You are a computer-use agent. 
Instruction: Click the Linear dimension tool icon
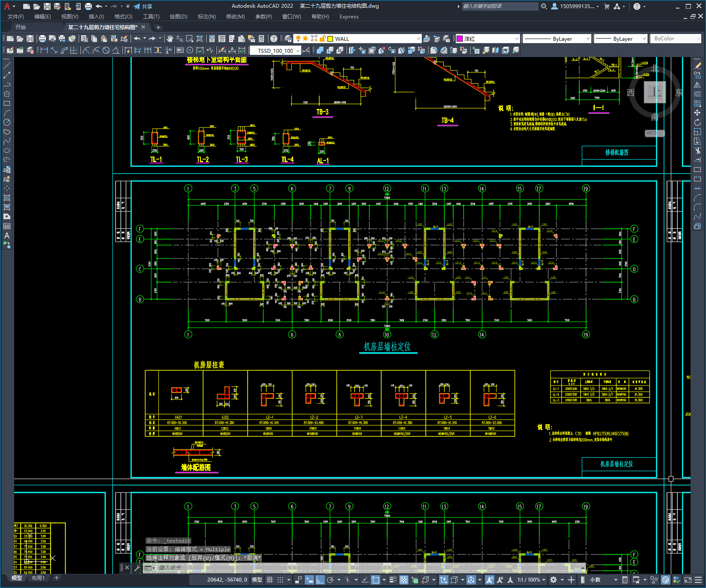[x=44, y=50]
